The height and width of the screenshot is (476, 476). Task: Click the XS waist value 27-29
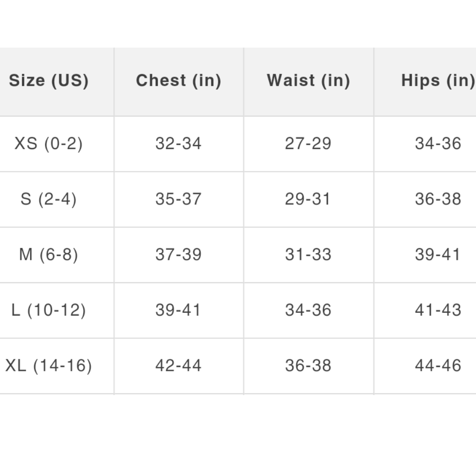pos(308,143)
